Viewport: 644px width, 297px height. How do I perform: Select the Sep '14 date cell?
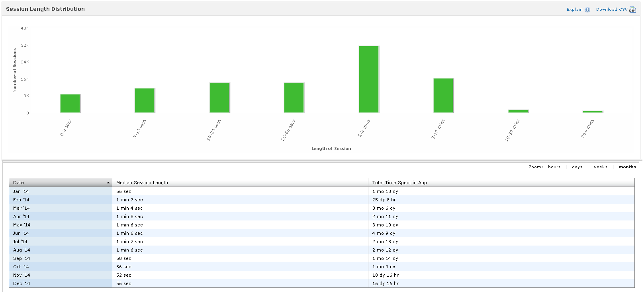click(x=61, y=258)
